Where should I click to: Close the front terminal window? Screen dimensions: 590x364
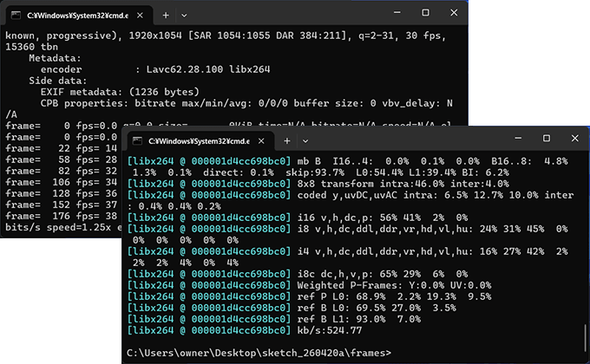coord(574,138)
